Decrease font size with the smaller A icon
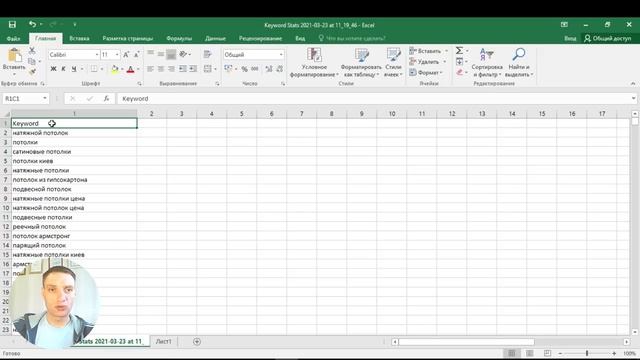This screenshot has height=360, width=640. (137, 55)
